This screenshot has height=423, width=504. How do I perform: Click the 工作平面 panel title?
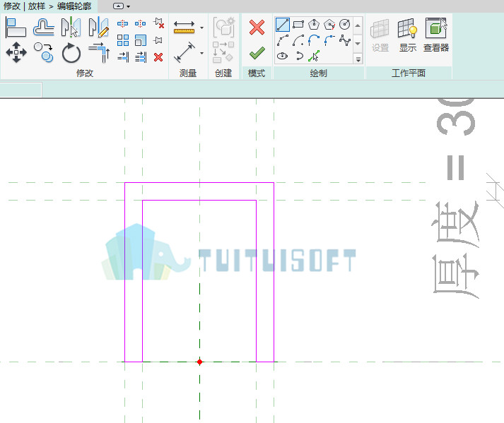(x=409, y=73)
